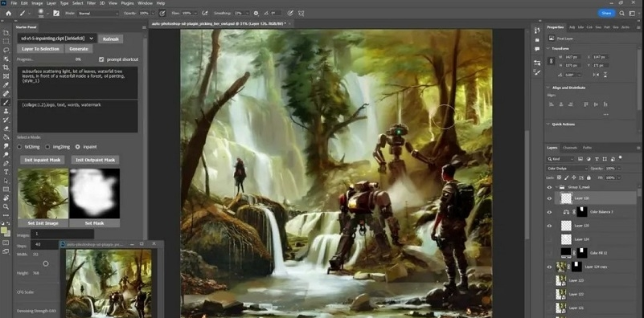Select the Lasso tool
Screen dimensions: 644x318
tap(6, 50)
